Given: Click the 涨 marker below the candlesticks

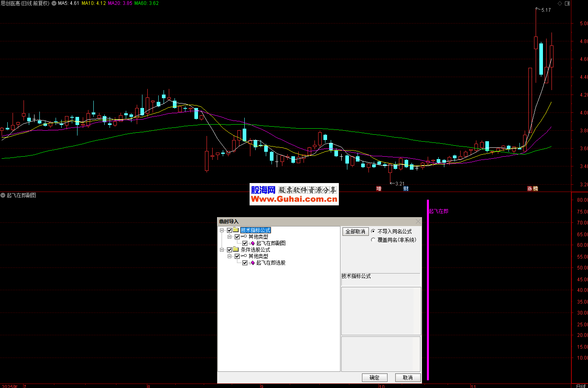Looking at the screenshot, I should click(x=530, y=189).
